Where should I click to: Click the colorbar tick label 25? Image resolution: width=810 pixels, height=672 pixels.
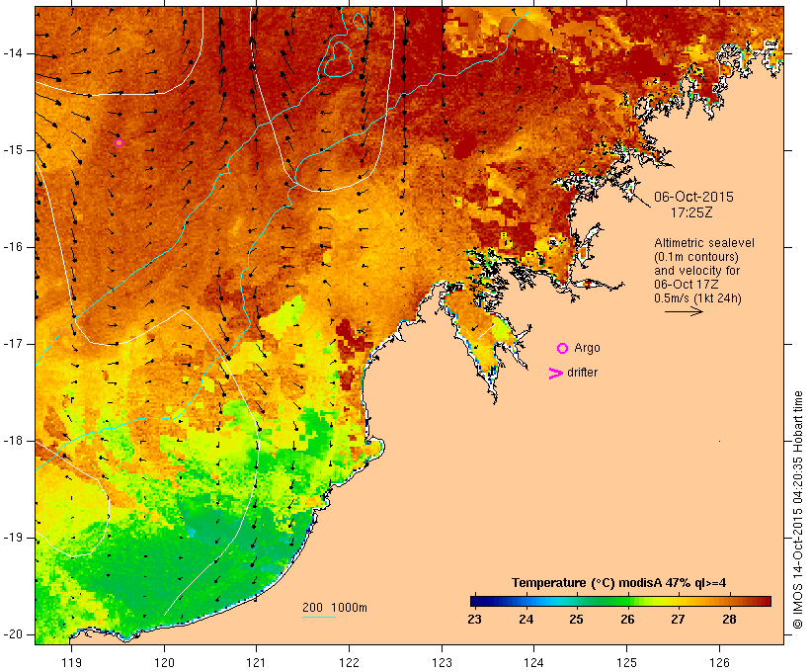[x=577, y=620]
